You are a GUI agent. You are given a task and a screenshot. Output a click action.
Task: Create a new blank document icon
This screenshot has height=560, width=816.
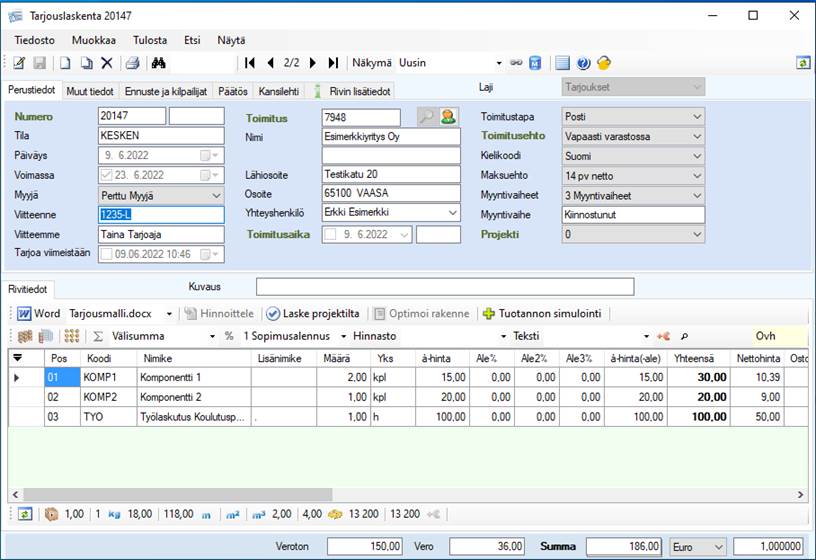(65, 63)
